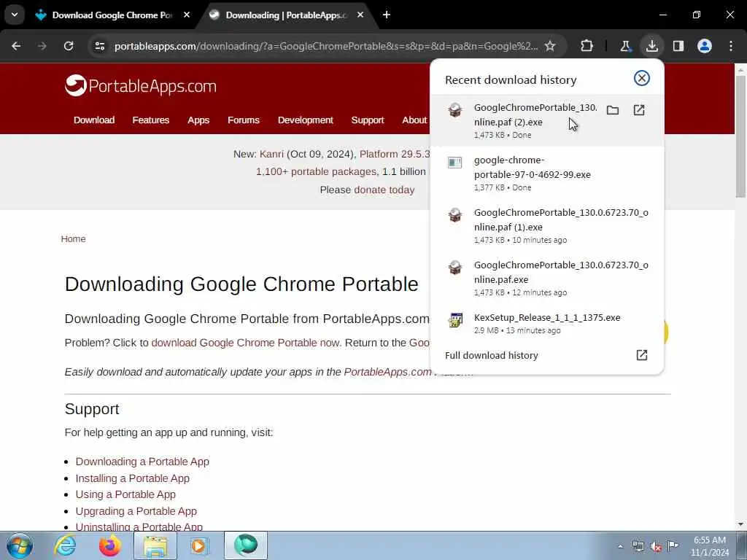The height and width of the screenshot is (560, 747).
Task: Open the Windows Start button
Action: tap(20, 545)
